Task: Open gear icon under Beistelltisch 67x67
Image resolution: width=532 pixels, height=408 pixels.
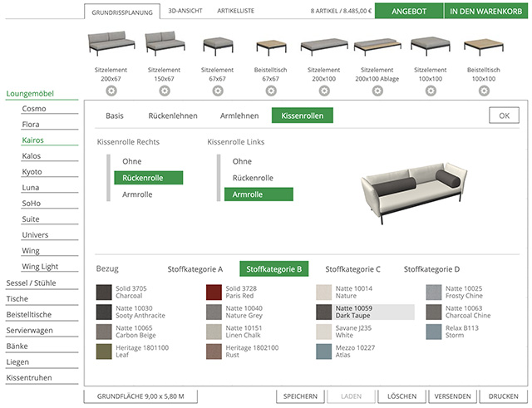Action: pyautogui.click(x=271, y=91)
